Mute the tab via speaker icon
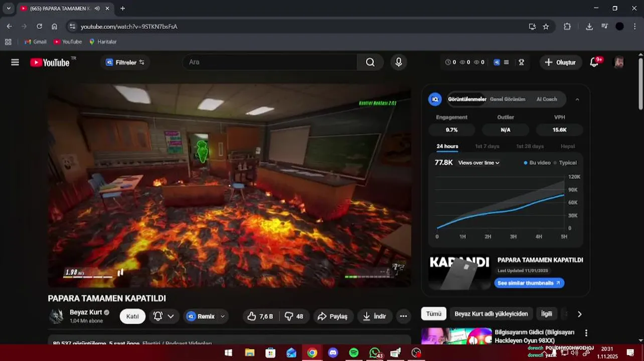 pyautogui.click(x=97, y=9)
